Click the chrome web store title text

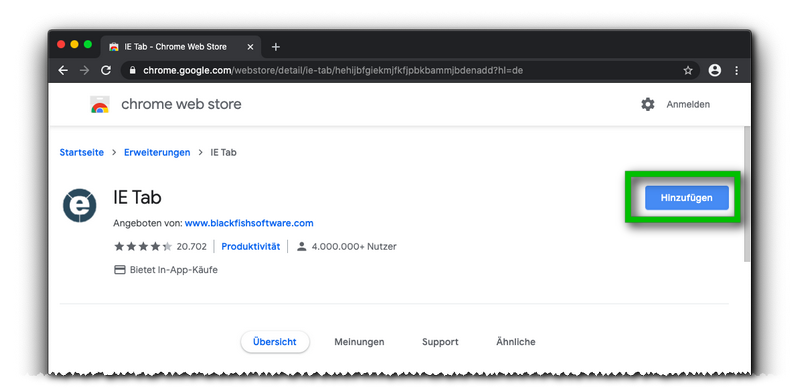click(181, 104)
